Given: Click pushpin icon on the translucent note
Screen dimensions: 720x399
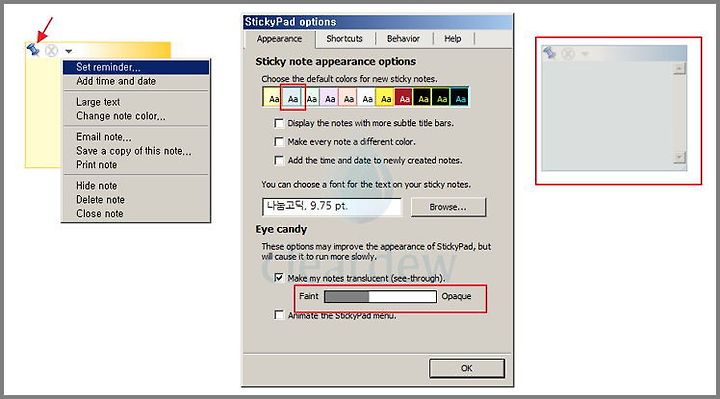Looking at the screenshot, I should (550, 53).
